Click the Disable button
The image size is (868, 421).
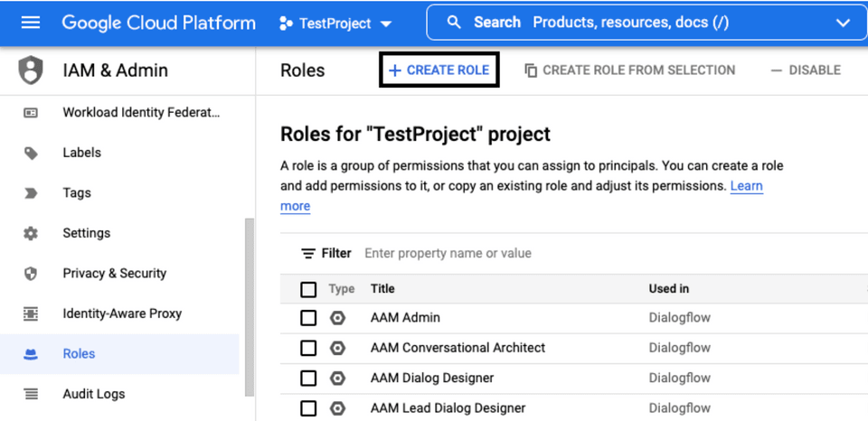(x=806, y=70)
